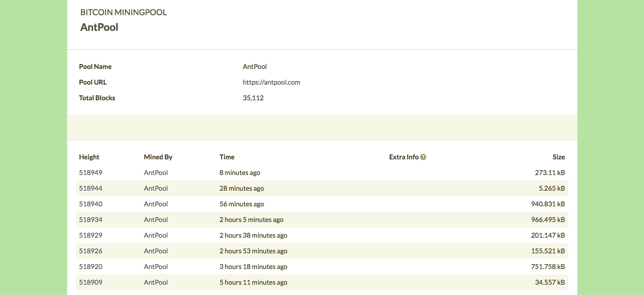Click the 201.147 kB size value

point(548,235)
